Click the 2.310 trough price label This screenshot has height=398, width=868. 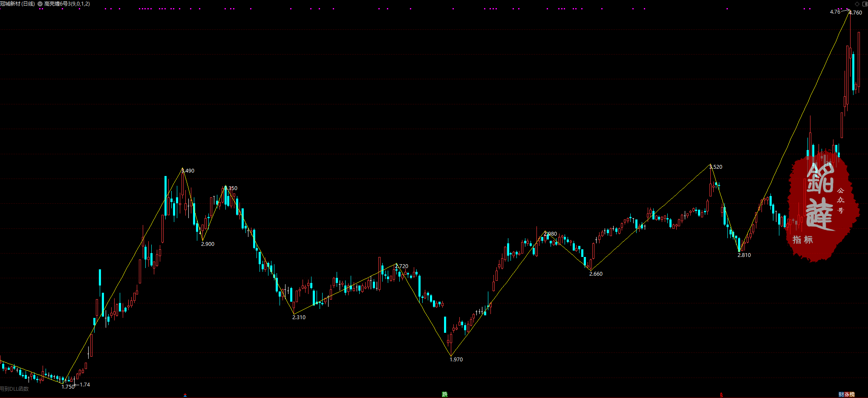(299, 317)
